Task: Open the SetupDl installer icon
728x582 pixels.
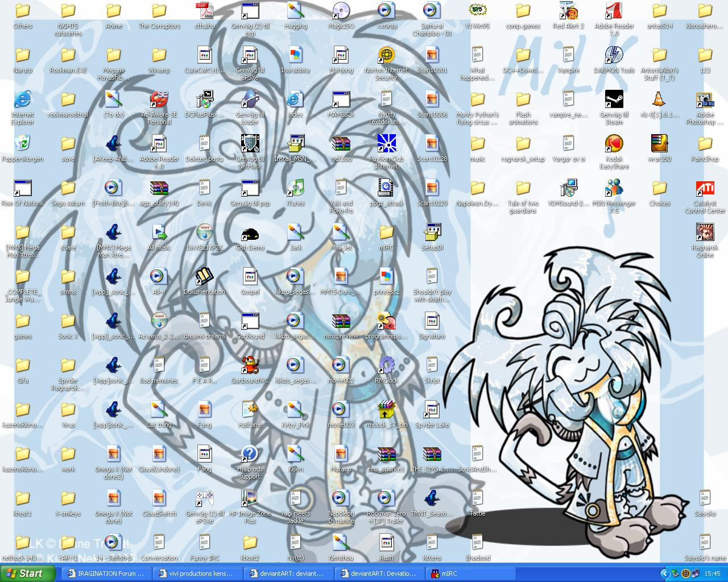Action: pyautogui.click(x=432, y=232)
